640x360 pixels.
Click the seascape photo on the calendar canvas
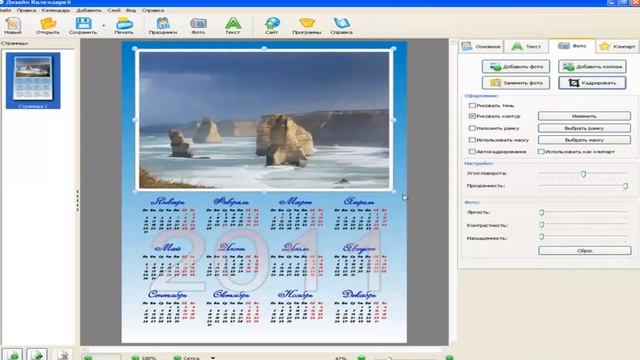click(264, 120)
